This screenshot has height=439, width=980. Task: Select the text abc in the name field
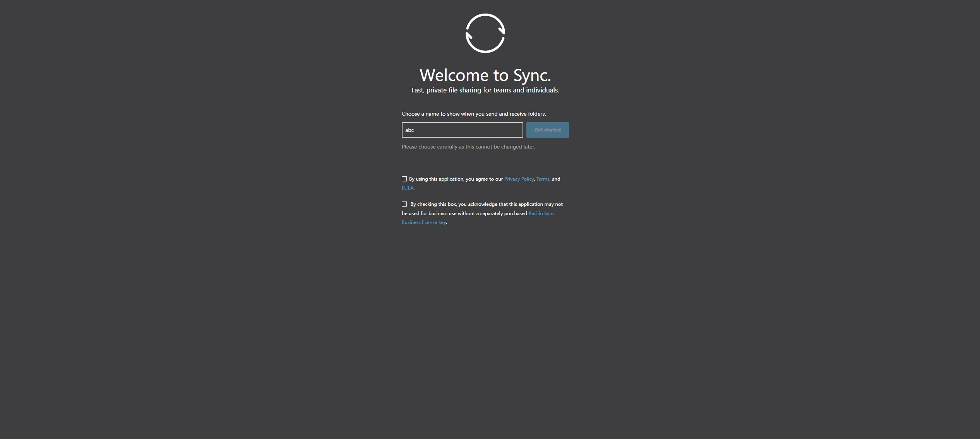pyautogui.click(x=409, y=130)
